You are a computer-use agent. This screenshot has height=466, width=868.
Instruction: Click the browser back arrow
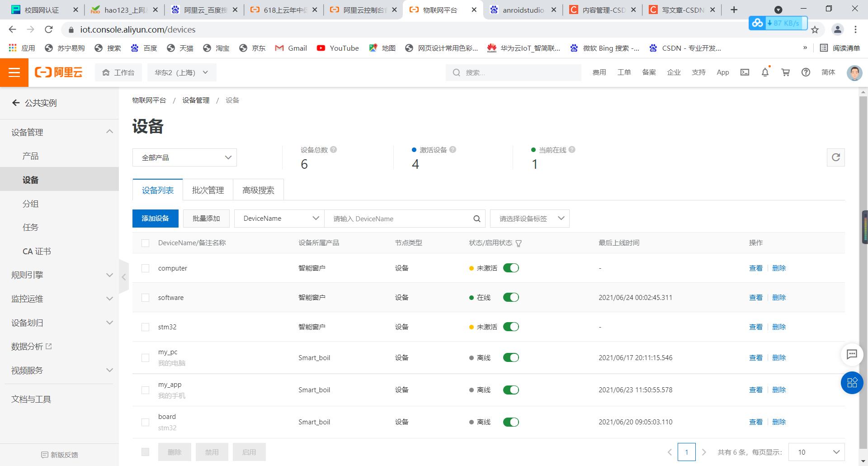[12, 29]
